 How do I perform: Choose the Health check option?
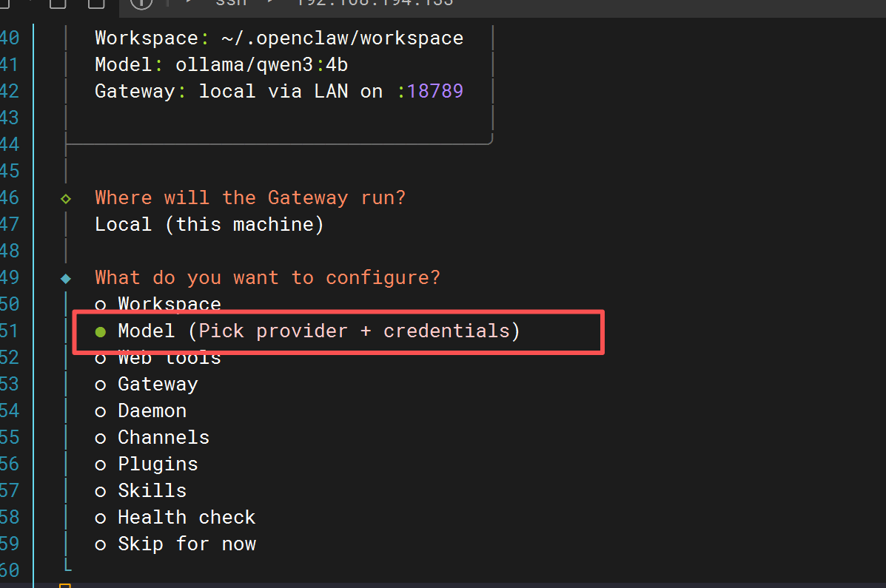pyautogui.click(x=175, y=518)
